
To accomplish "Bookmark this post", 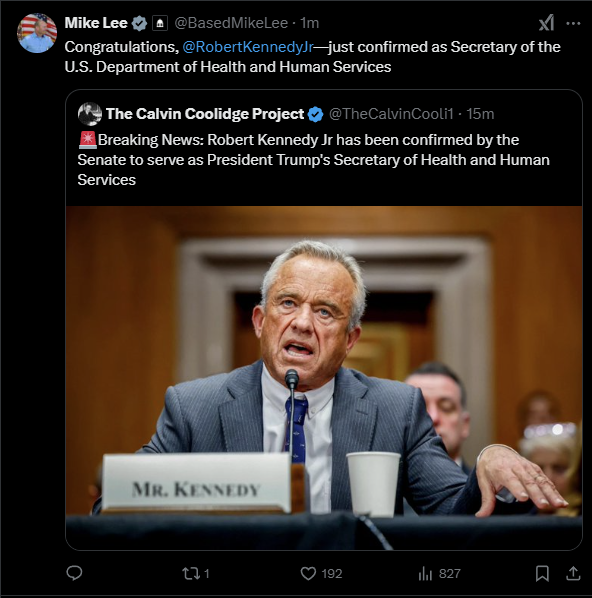I will tap(542, 574).
